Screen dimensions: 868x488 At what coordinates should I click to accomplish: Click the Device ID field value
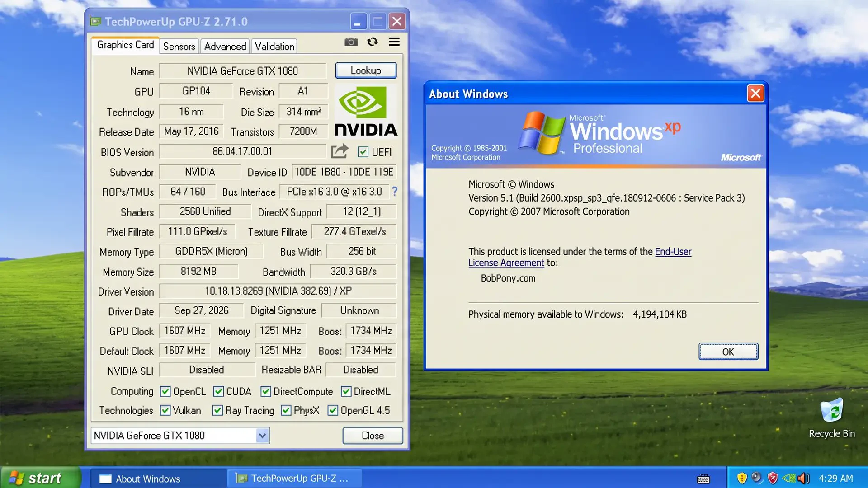coord(344,172)
